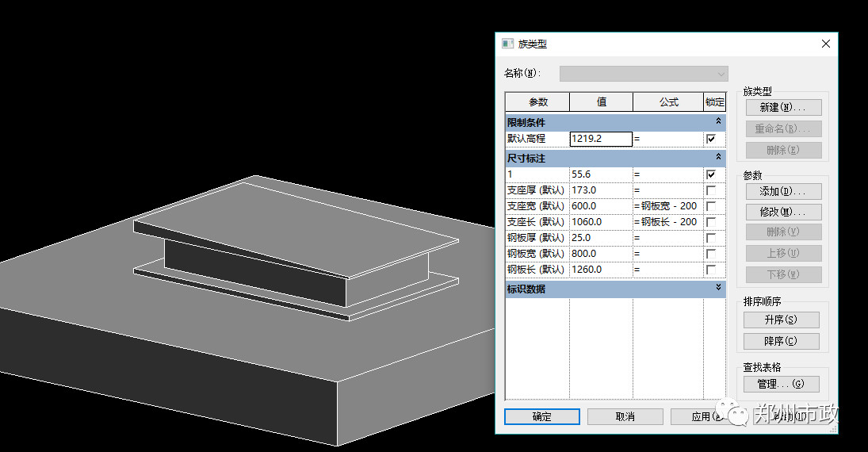868x452 pixels.
Task: Select the 钢板厚 (默认) parameter name
Action: click(x=537, y=238)
